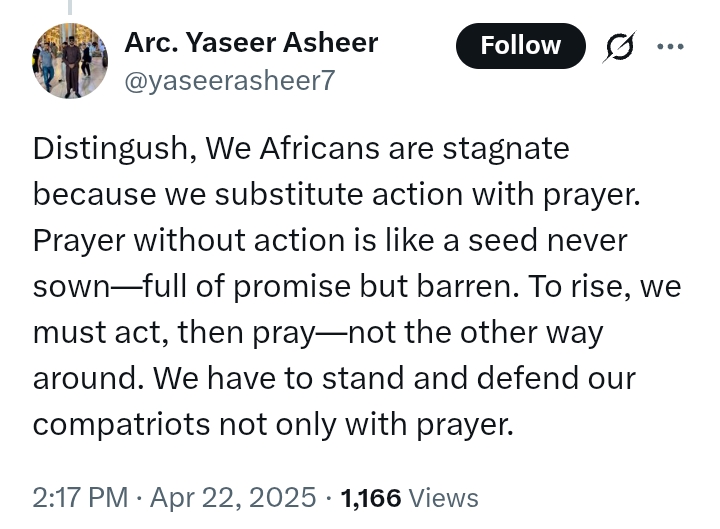Click the thread connector line above avatar

point(70,7)
